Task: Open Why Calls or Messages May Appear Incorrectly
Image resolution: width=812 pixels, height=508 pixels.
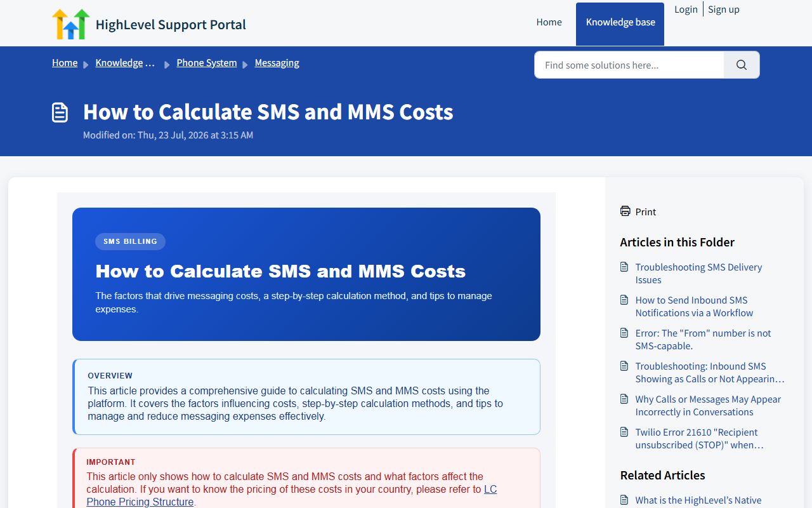Action: [708, 406]
